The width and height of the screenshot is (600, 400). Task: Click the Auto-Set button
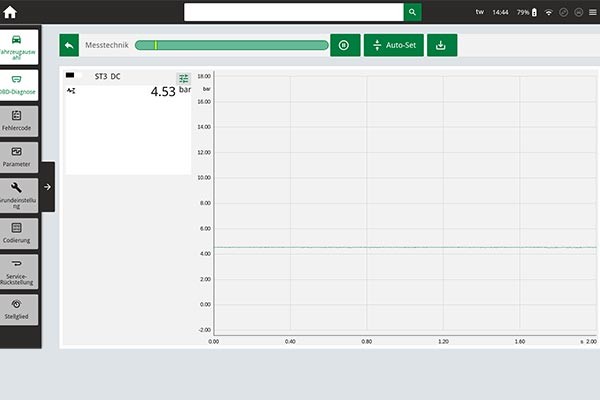click(x=393, y=45)
